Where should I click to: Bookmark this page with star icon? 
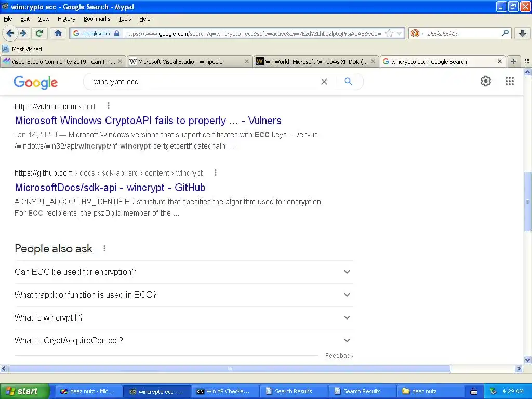coord(389,34)
